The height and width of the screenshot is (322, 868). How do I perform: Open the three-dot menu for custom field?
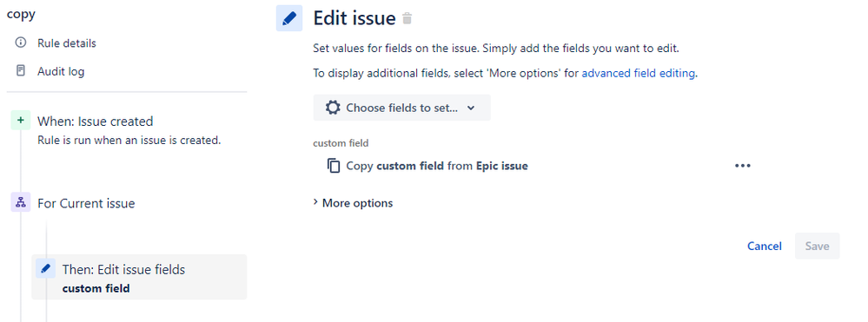click(x=742, y=166)
